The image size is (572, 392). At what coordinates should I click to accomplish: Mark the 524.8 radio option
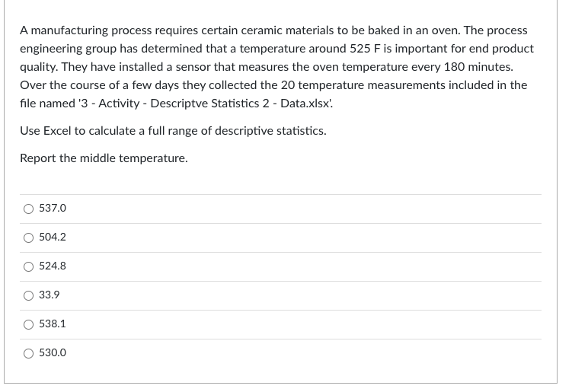tap(28, 266)
